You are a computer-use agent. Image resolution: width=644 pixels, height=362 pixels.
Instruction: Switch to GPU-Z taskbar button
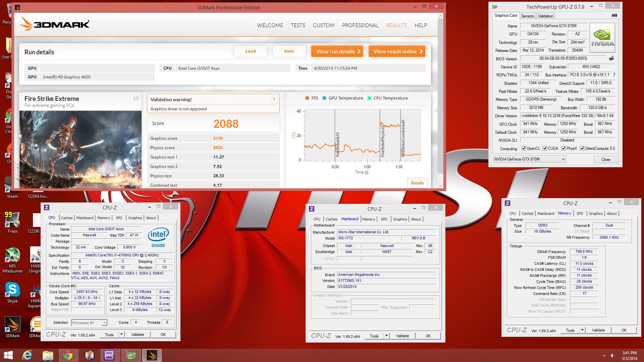pos(131,355)
